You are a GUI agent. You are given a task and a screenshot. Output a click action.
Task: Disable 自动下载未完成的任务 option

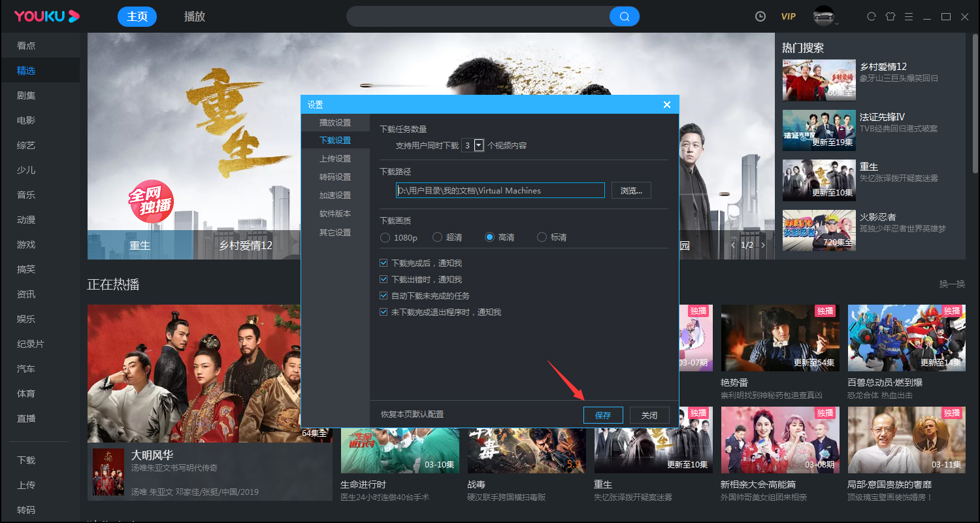click(x=384, y=295)
